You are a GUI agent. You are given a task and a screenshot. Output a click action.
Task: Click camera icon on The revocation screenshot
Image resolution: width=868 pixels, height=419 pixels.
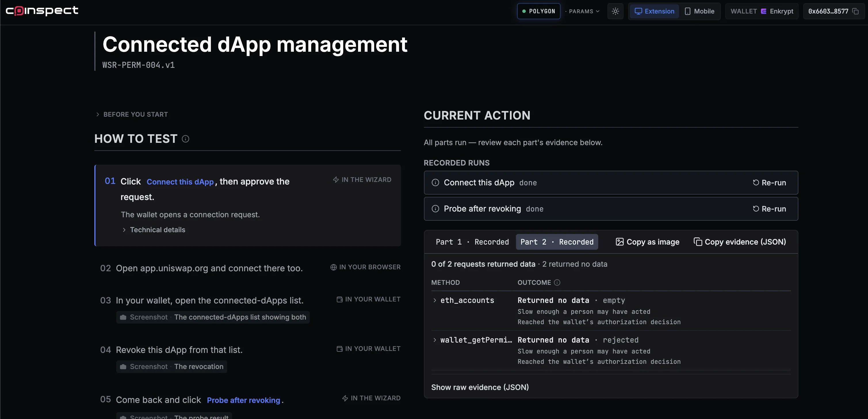pos(123,367)
